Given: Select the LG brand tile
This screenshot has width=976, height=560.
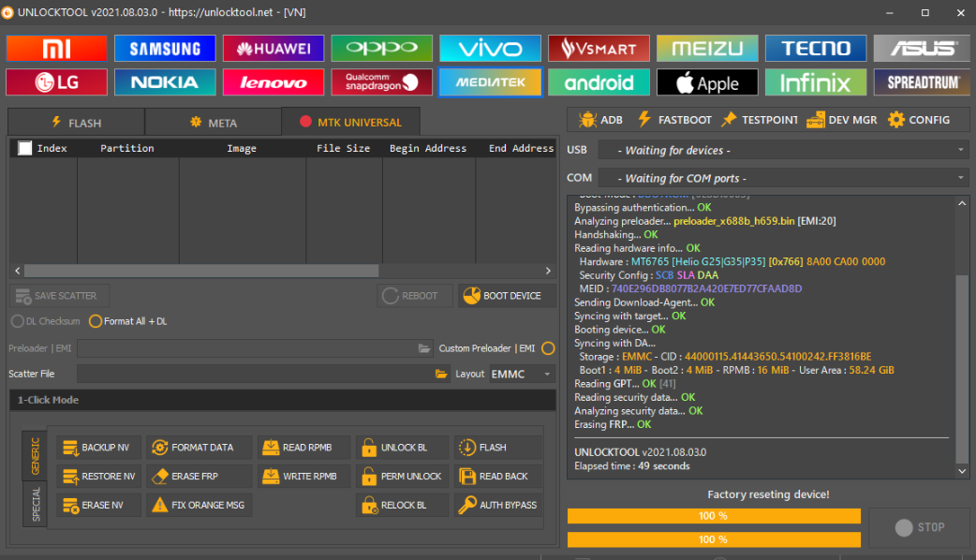Looking at the screenshot, I should point(56,82).
